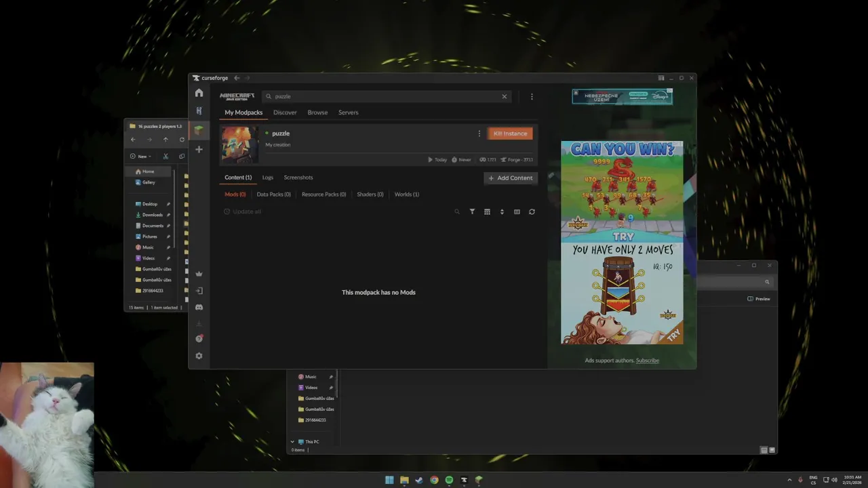Open the Logs tab
868x488 pixels.
(268, 178)
